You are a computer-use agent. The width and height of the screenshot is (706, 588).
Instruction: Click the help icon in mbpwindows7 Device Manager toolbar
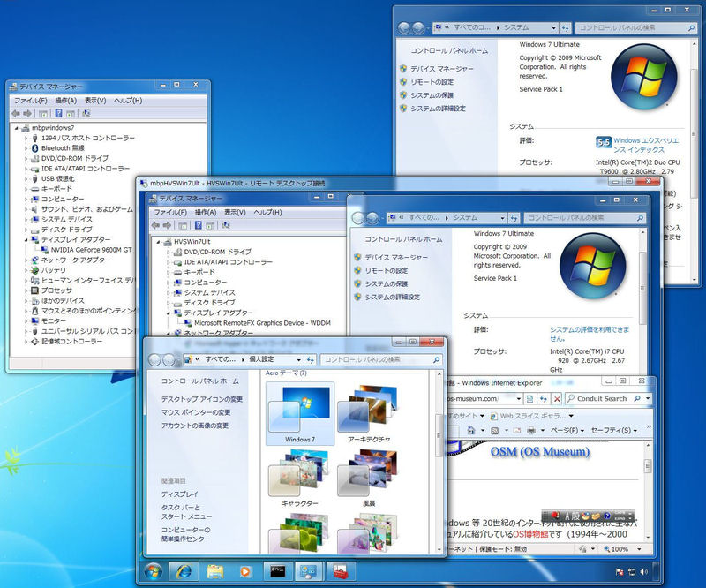click(58, 114)
